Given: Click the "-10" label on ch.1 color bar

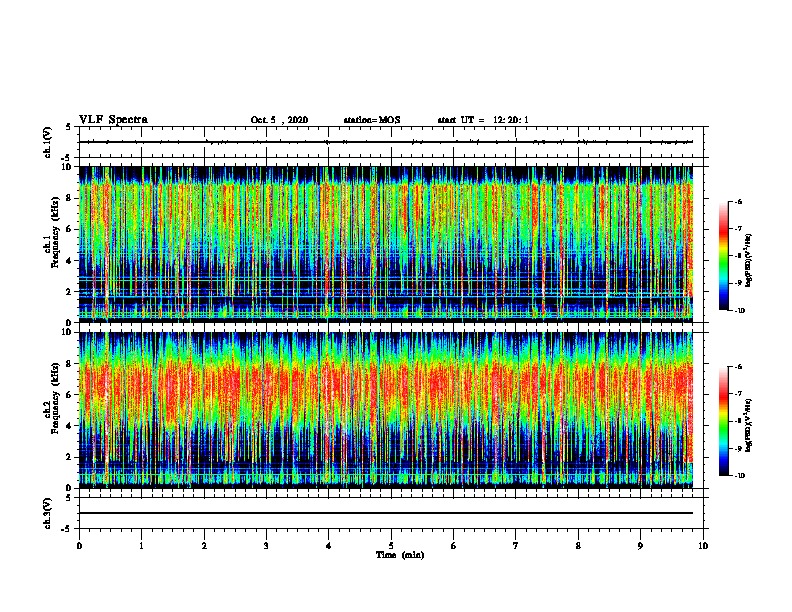Looking at the screenshot, I should coord(739,310).
